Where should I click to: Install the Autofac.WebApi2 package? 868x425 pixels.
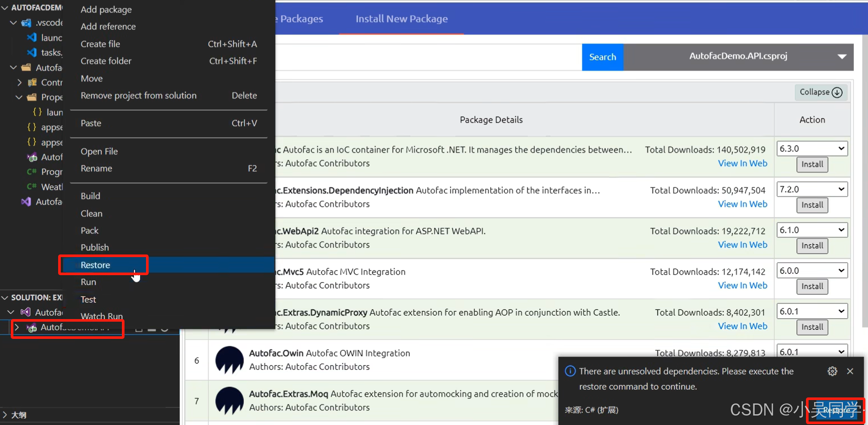(x=812, y=245)
